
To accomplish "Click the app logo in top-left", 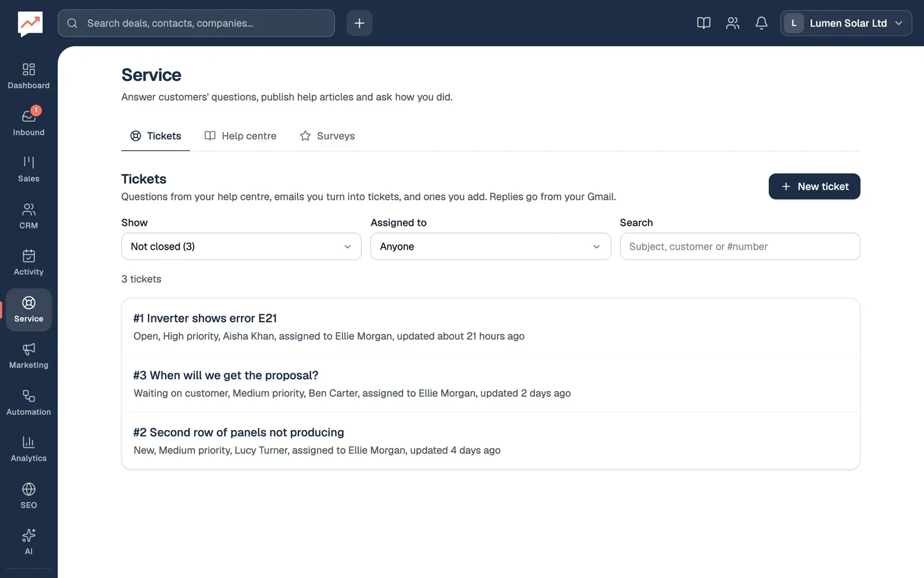I will coord(30,24).
